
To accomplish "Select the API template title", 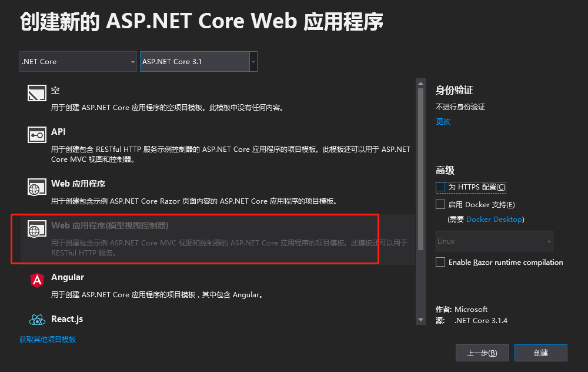I will click(x=58, y=132).
